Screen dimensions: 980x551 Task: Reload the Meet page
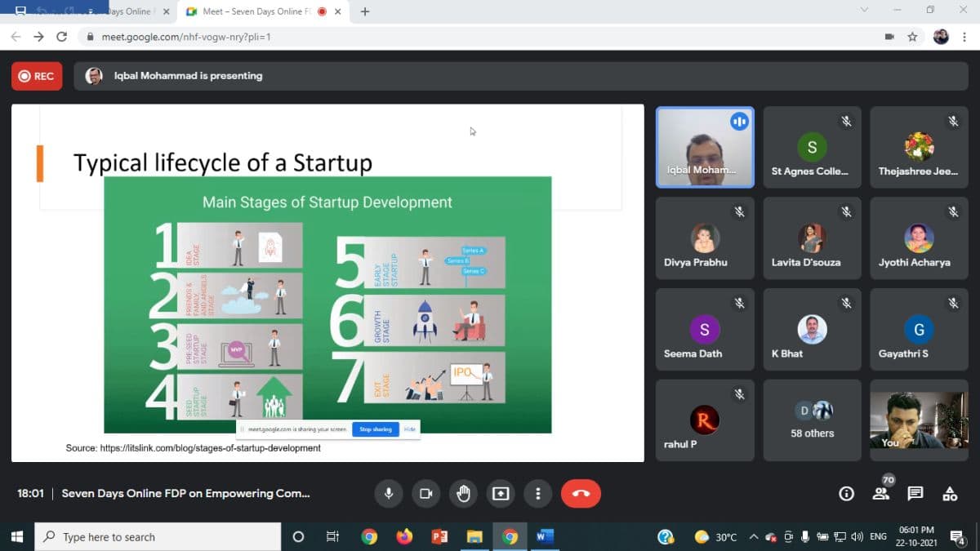point(61,37)
